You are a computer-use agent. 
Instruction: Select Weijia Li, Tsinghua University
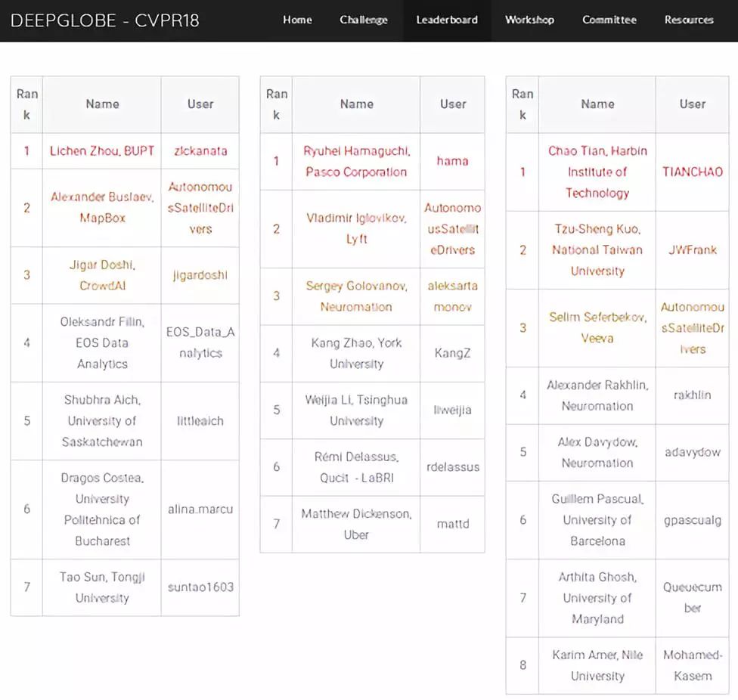pyautogui.click(x=356, y=410)
